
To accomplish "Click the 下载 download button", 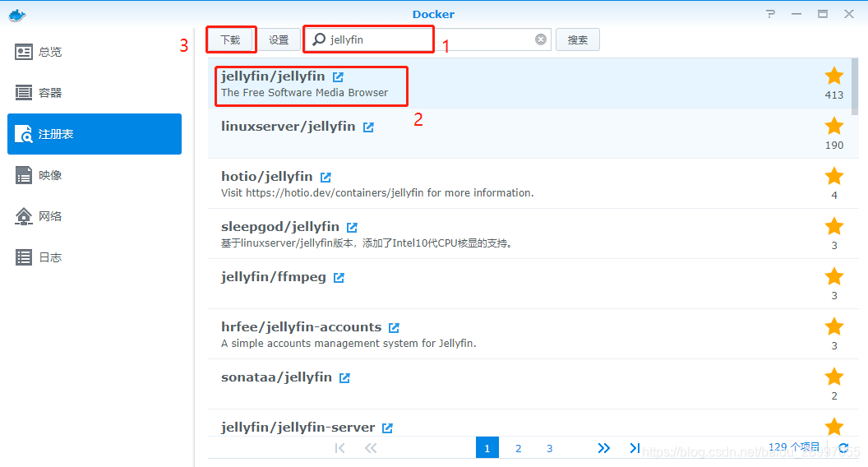I will tap(230, 40).
